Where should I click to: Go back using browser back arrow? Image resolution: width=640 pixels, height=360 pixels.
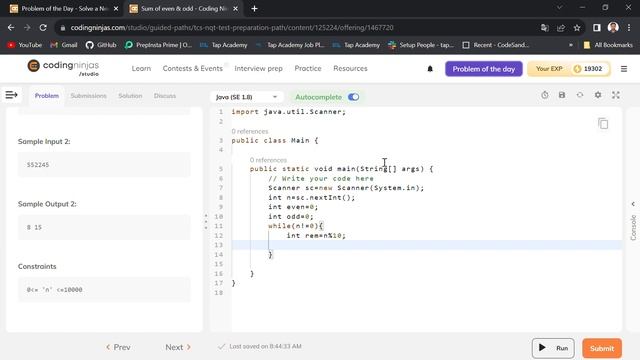point(11,27)
